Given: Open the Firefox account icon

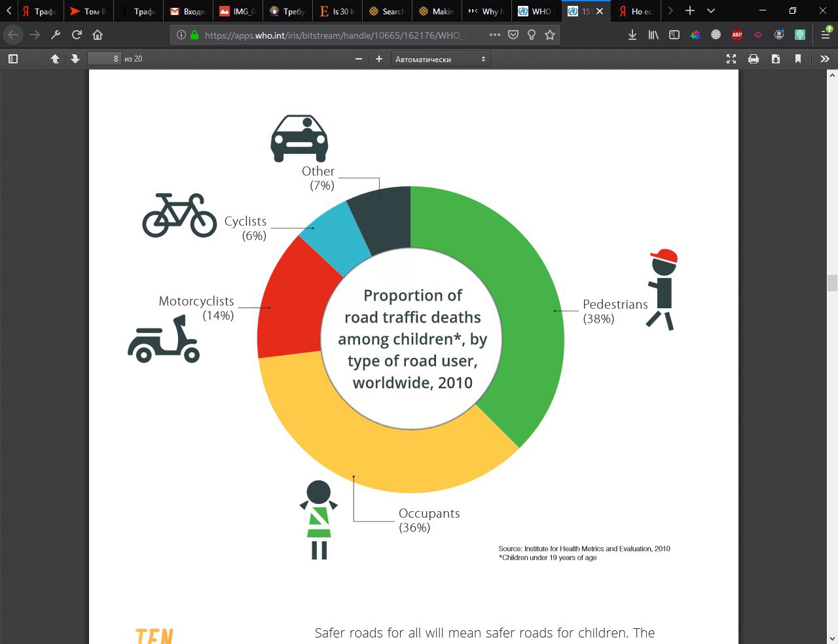Looking at the screenshot, I should point(779,35).
